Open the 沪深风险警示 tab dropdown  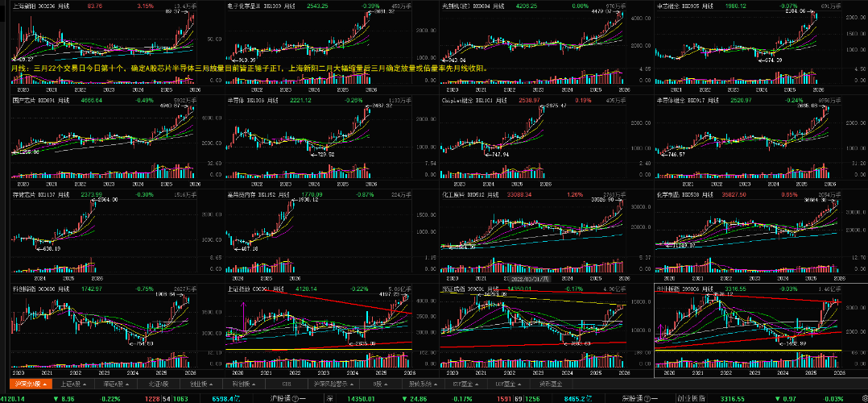pos(351,384)
